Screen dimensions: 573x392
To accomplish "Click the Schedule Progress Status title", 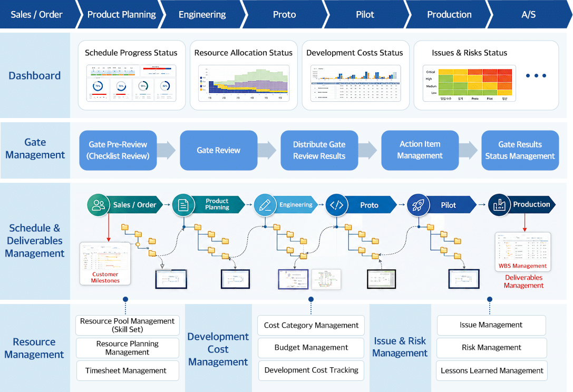I will coord(131,53).
